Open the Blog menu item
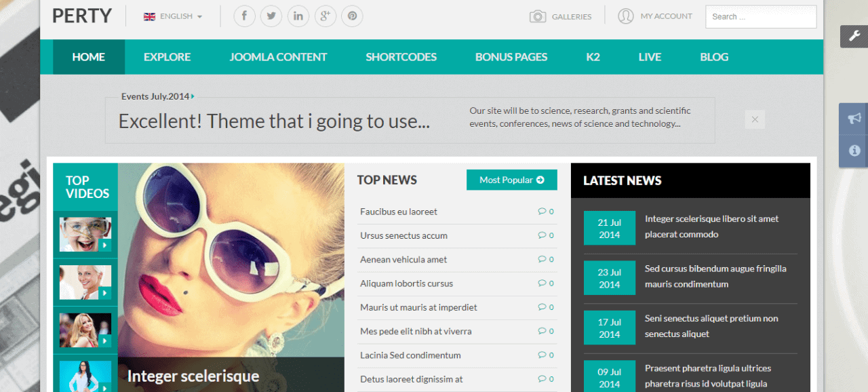Viewport: 868px width, 392px height. [x=714, y=57]
